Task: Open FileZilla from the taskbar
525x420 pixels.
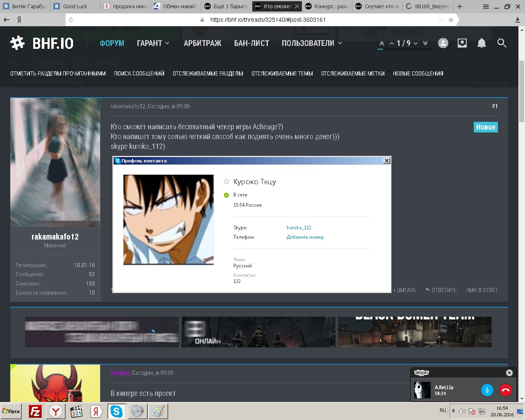Action: 35,411
